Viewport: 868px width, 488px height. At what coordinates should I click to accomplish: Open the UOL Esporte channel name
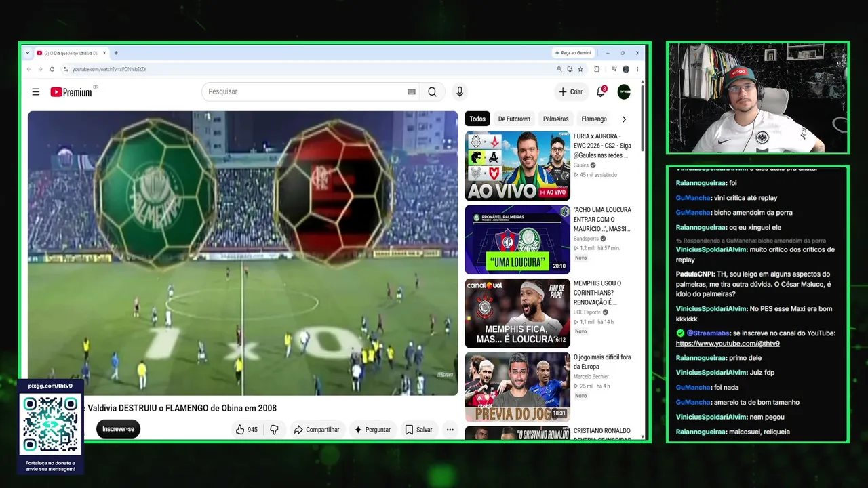[587, 312]
